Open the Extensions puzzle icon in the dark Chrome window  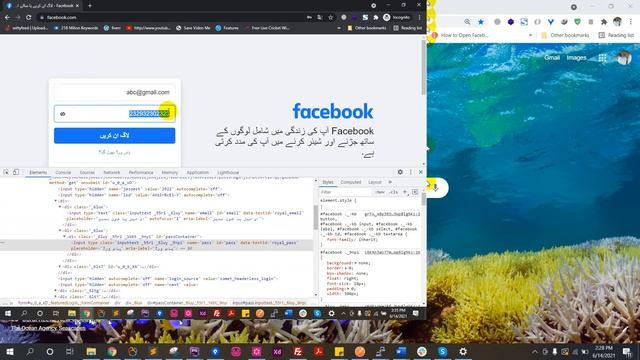point(376,17)
